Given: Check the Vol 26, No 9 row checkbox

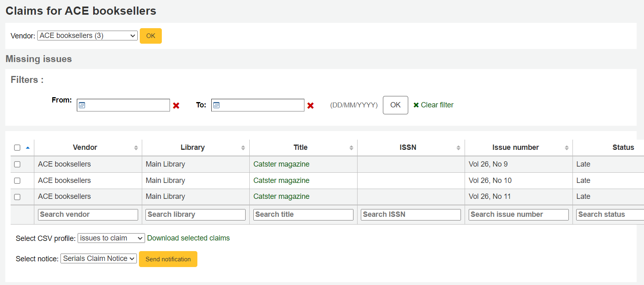Looking at the screenshot, I should 17,164.
